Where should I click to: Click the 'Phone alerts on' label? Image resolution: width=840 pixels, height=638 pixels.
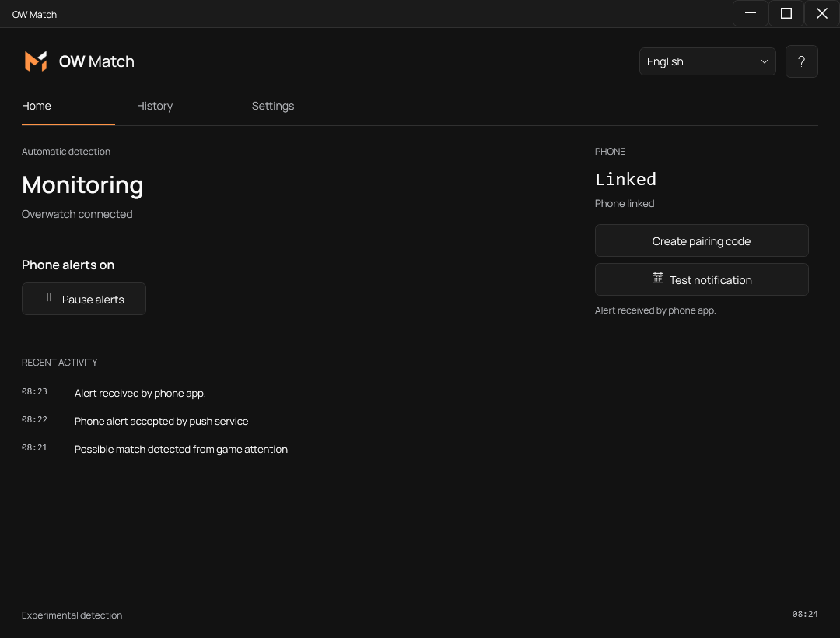coord(68,265)
